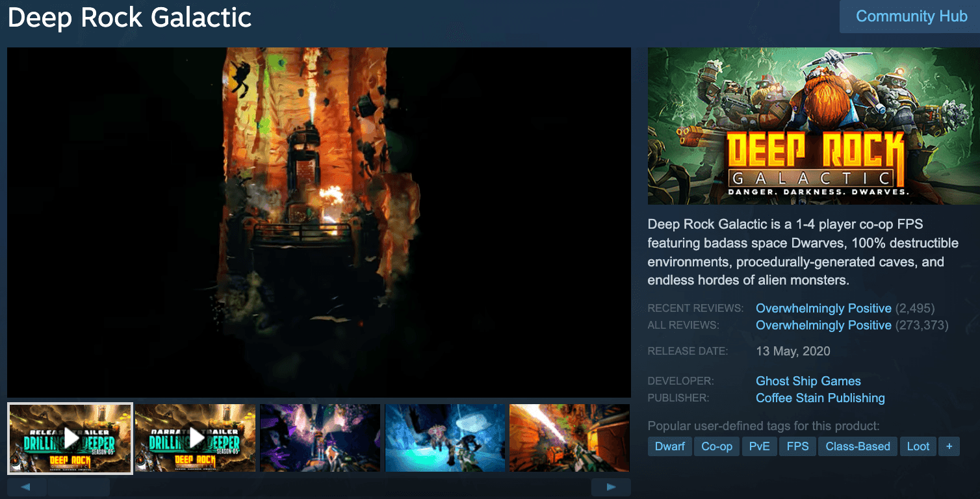The height and width of the screenshot is (499, 980).
Task: Select the Dwarf tag
Action: tap(669, 446)
